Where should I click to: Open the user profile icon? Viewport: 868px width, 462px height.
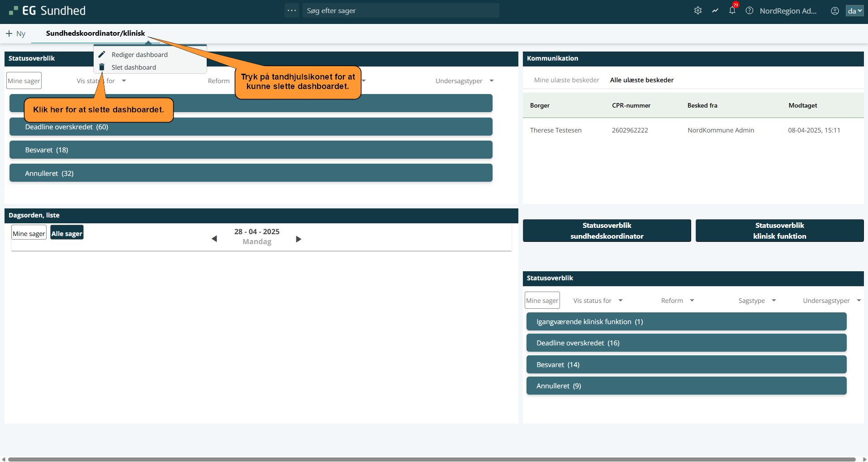[835, 11]
